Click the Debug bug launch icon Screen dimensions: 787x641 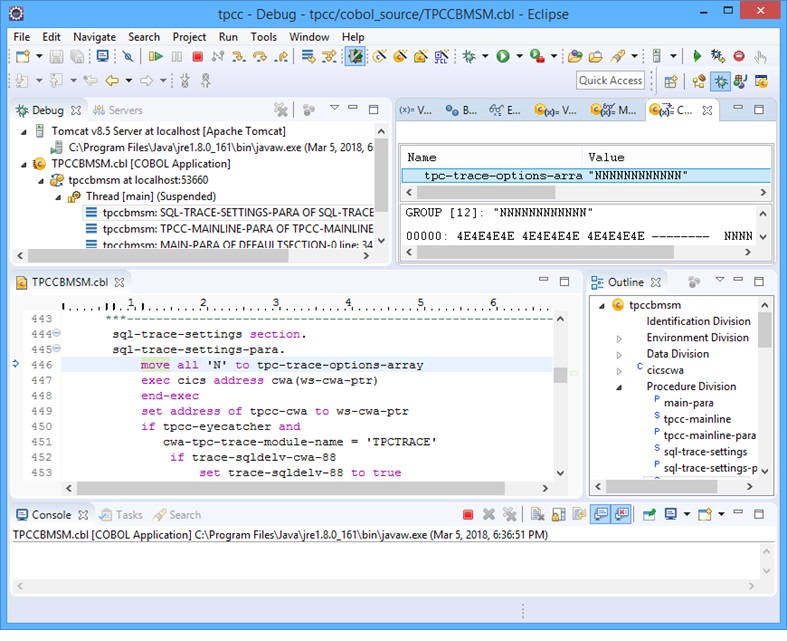tap(469, 56)
